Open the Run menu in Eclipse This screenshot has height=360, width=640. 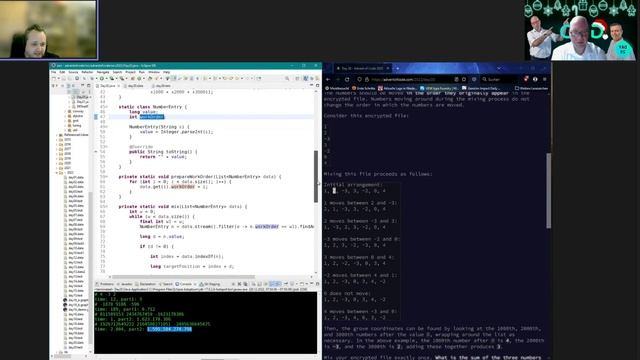(x=142, y=72)
